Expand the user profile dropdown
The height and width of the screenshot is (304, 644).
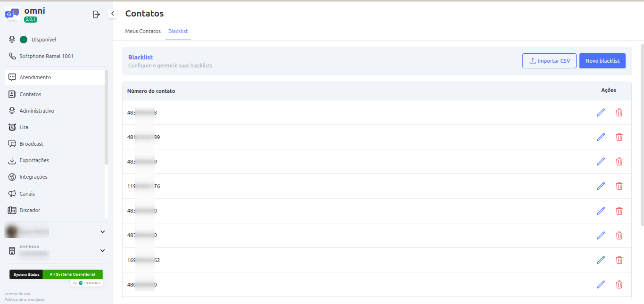[x=102, y=232]
